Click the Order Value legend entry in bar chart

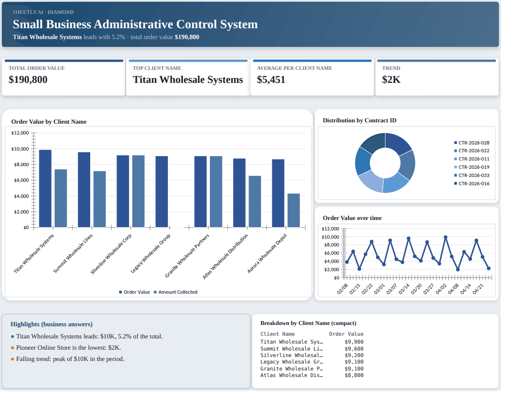pyautogui.click(x=134, y=292)
